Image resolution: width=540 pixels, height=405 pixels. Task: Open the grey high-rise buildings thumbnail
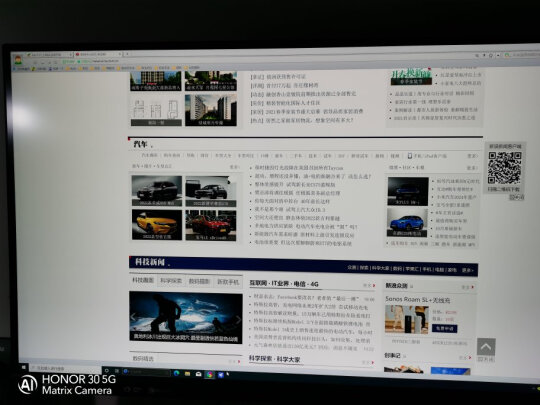click(211, 110)
